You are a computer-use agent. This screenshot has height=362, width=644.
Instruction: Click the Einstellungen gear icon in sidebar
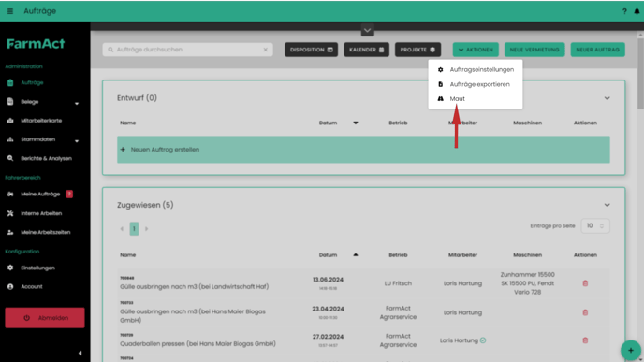pyautogui.click(x=10, y=268)
